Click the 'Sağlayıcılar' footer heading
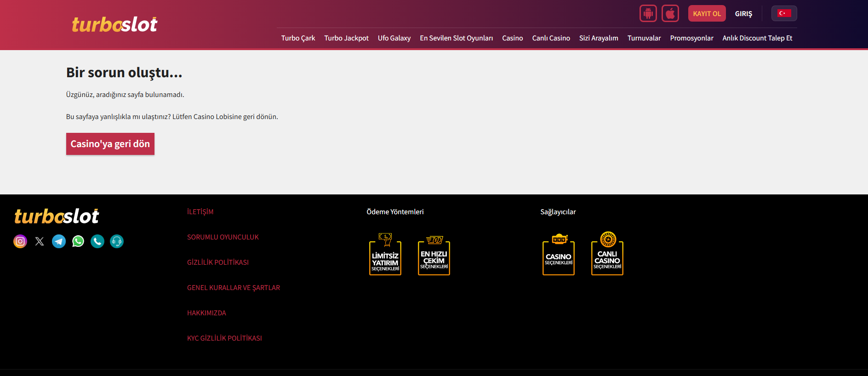 click(558, 212)
